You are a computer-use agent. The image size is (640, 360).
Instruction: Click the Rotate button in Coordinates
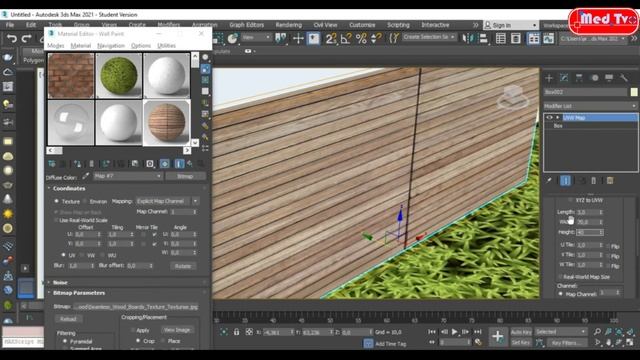(x=183, y=266)
